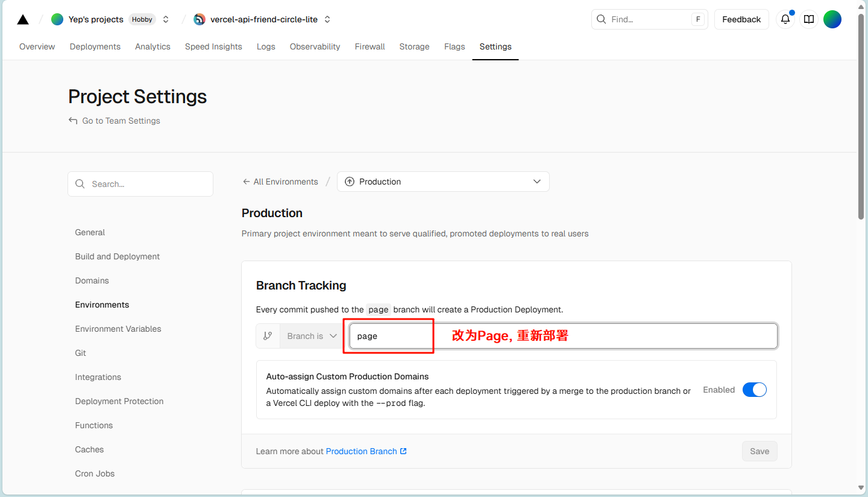The image size is (868, 497).
Task: Disable Auto-assign Custom Production Domains toggle
Action: tap(755, 390)
